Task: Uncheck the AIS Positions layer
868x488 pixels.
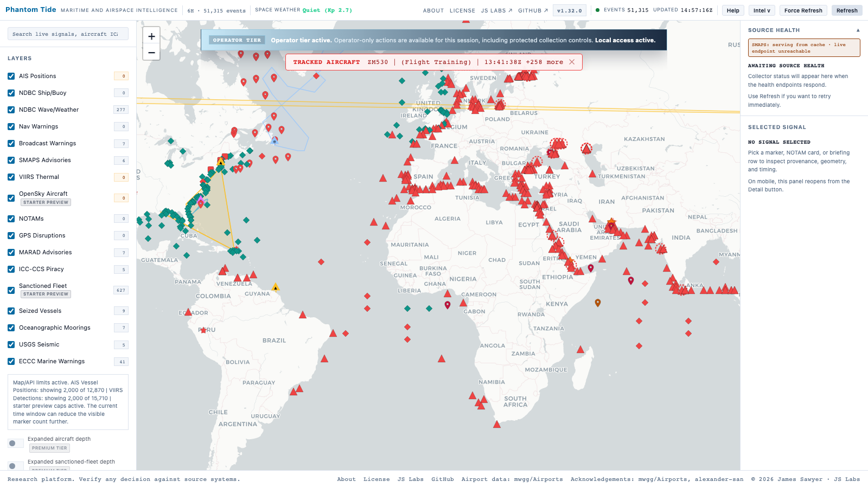Action: pos(11,76)
